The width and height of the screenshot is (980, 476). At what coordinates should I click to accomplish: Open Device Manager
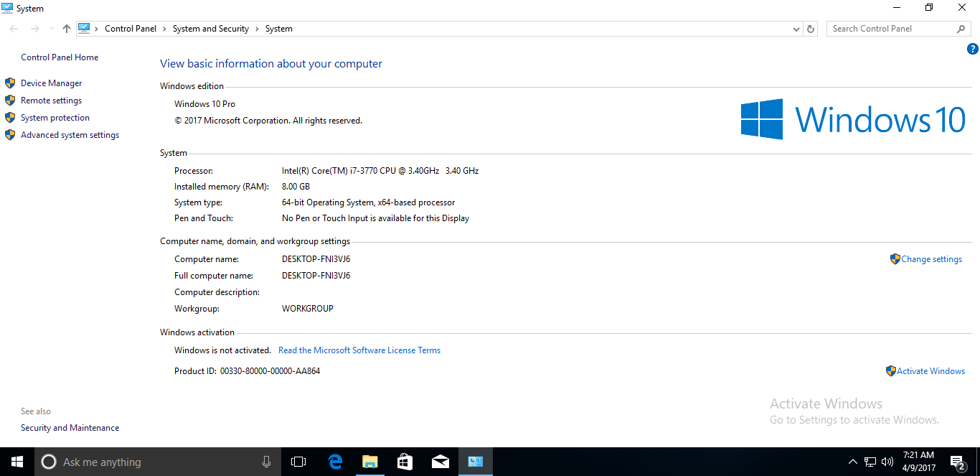coord(52,83)
